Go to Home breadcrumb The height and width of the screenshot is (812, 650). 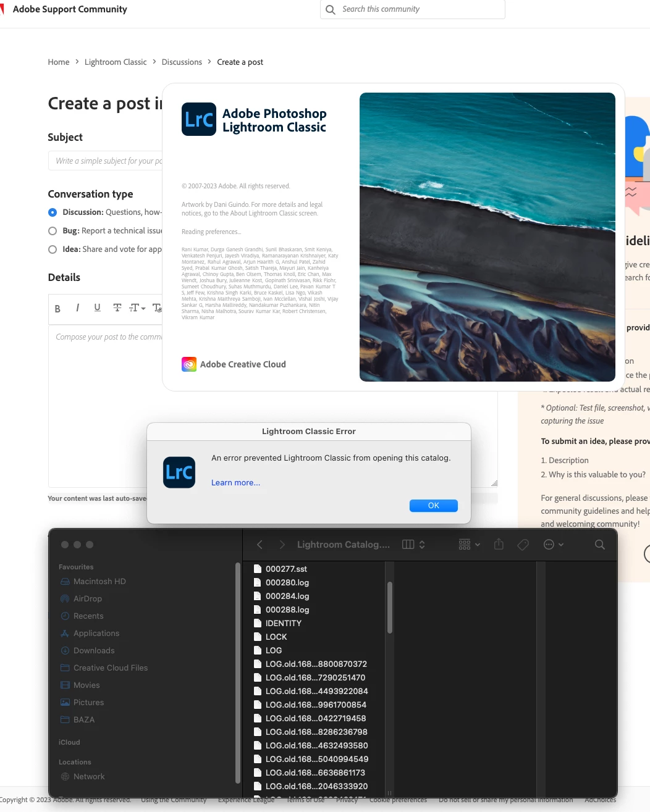pyautogui.click(x=59, y=62)
